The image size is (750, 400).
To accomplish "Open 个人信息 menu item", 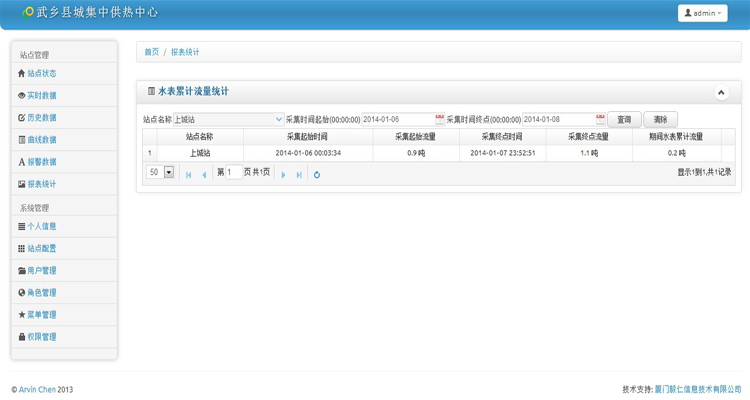I will coord(42,226).
